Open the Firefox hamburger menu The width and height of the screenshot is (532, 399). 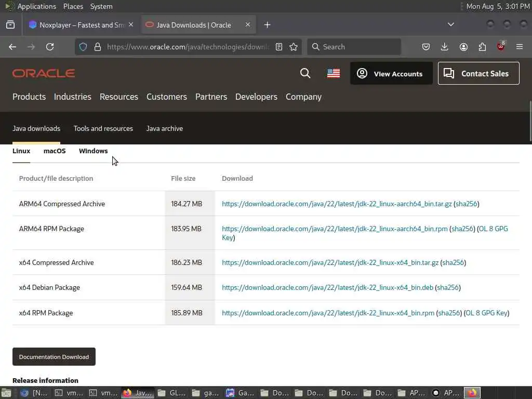pyautogui.click(x=520, y=47)
